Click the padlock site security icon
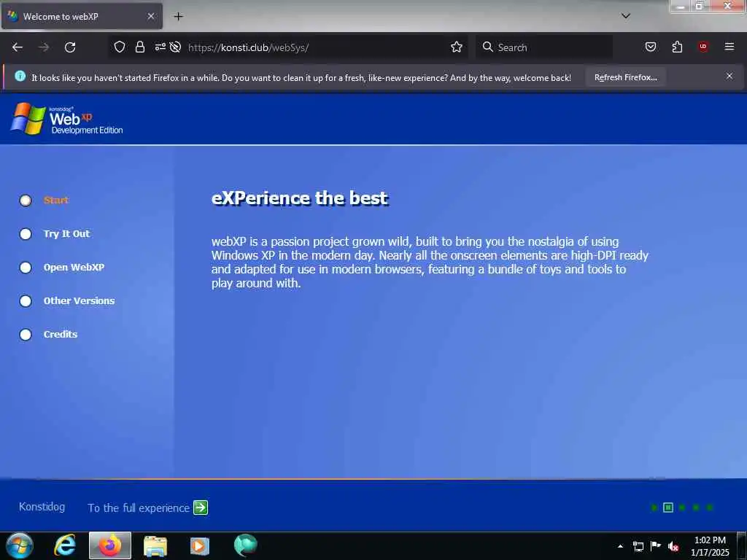 click(139, 47)
